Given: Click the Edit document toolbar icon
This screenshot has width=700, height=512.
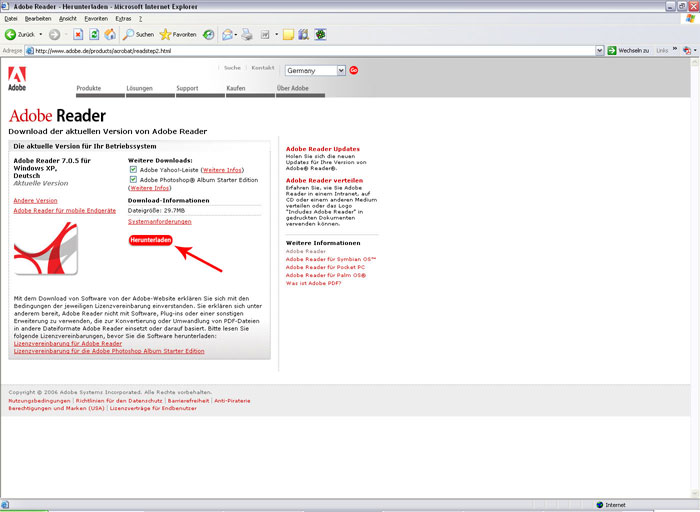Looking at the screenshot, I should pos(265,34).
